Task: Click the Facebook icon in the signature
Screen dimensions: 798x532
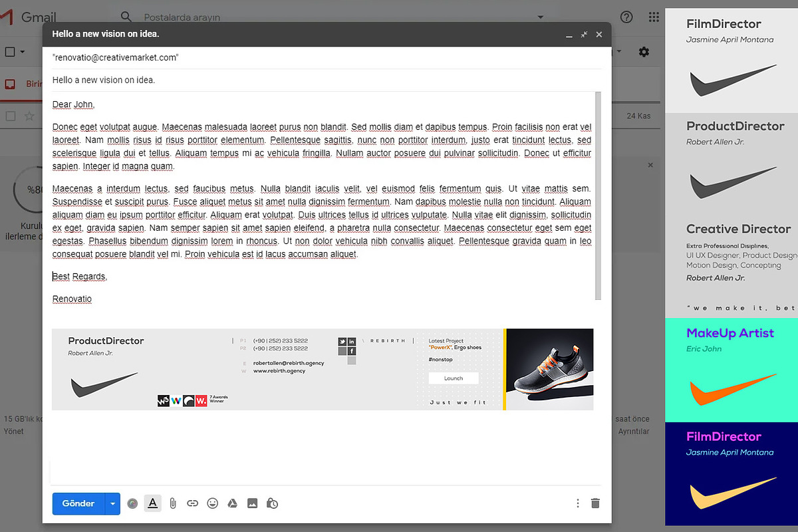Action: coord(352,351)
